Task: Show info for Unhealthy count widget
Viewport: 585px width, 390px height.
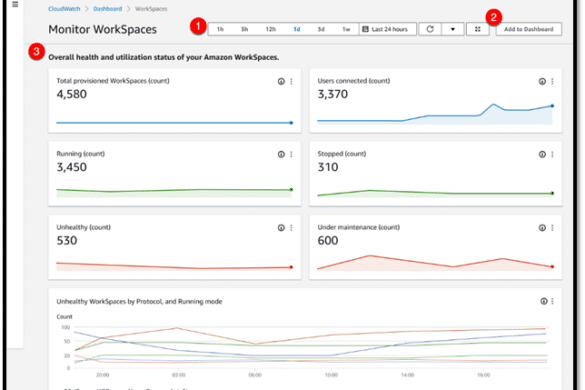Action: tap(281, 228)
